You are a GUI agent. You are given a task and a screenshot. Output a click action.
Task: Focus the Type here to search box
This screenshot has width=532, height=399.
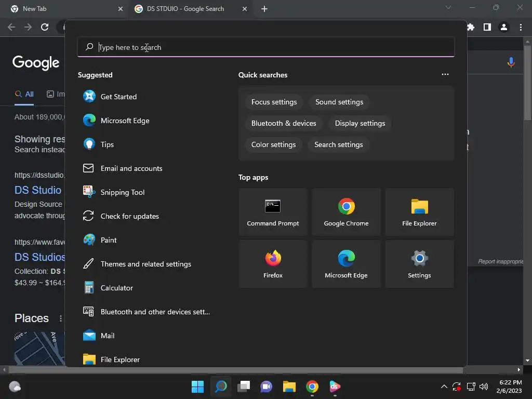(x=265, y=47)
